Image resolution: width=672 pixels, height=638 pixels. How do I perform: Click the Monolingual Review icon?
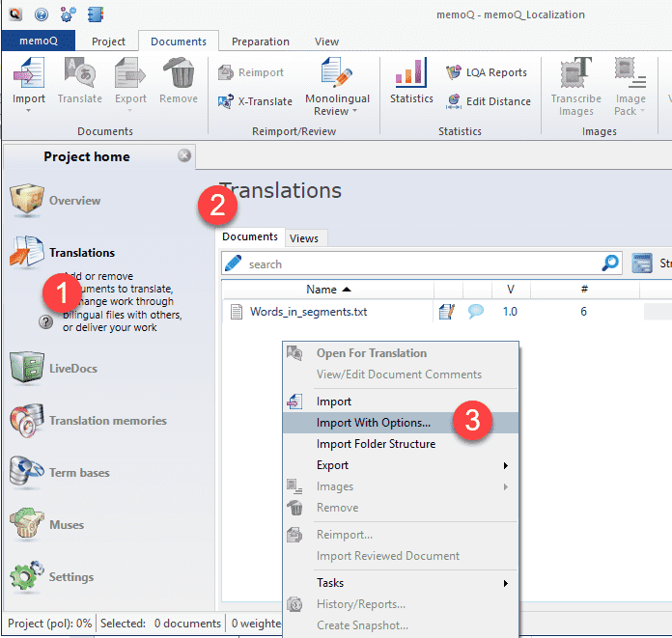click(337, 71)
